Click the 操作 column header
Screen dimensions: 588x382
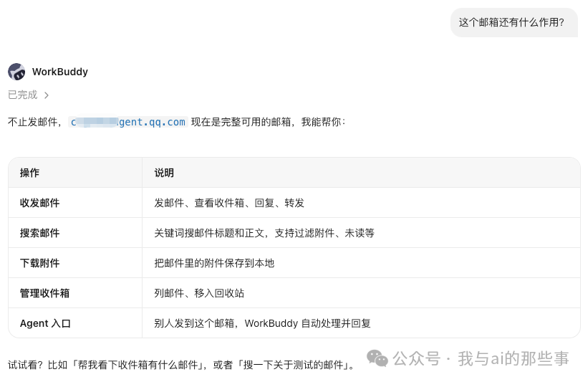pos(29,173)
